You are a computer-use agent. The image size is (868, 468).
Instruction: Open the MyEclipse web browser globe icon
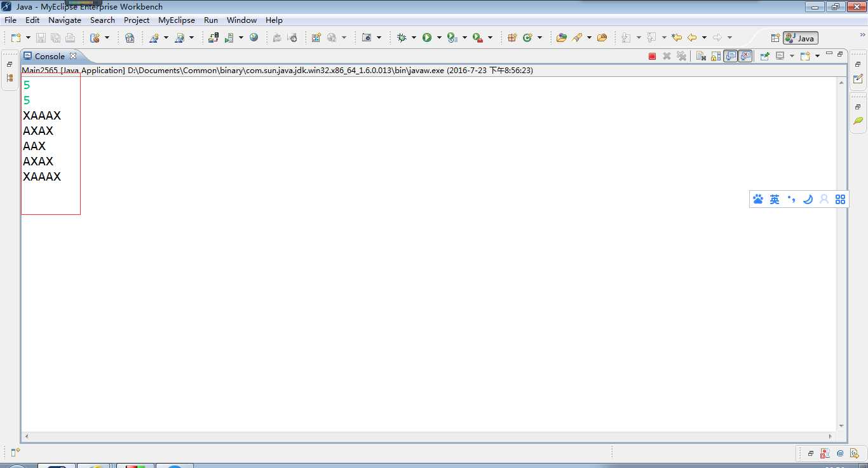coord(254,38)
